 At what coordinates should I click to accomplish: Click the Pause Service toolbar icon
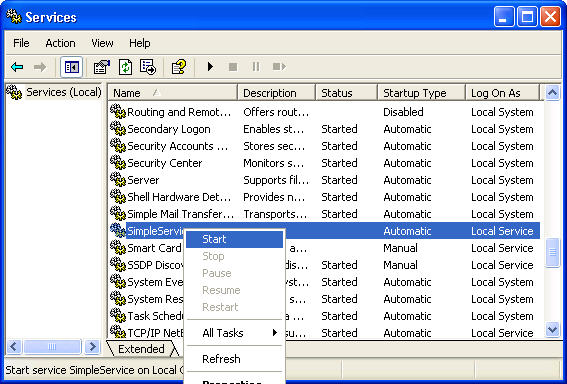256,67
